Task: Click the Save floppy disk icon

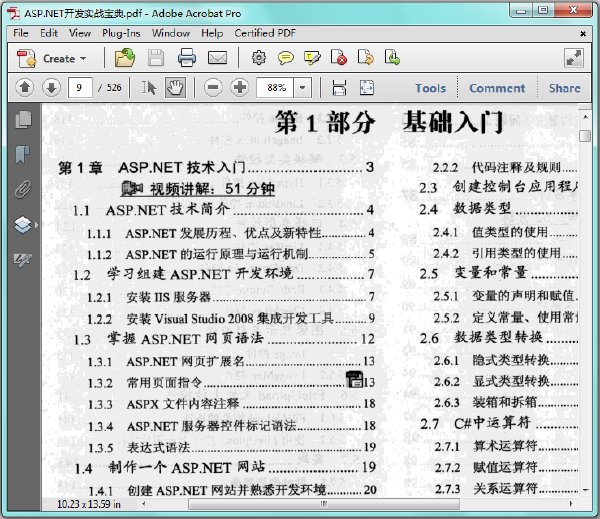Action: tap(156, 58)
